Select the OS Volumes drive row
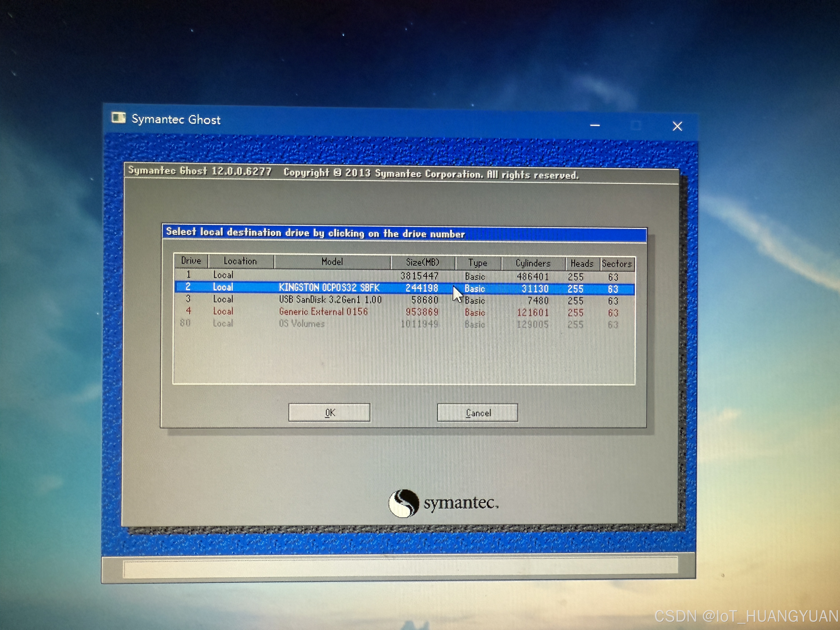The height and width of the screenshot is (630, 840). 404,324
